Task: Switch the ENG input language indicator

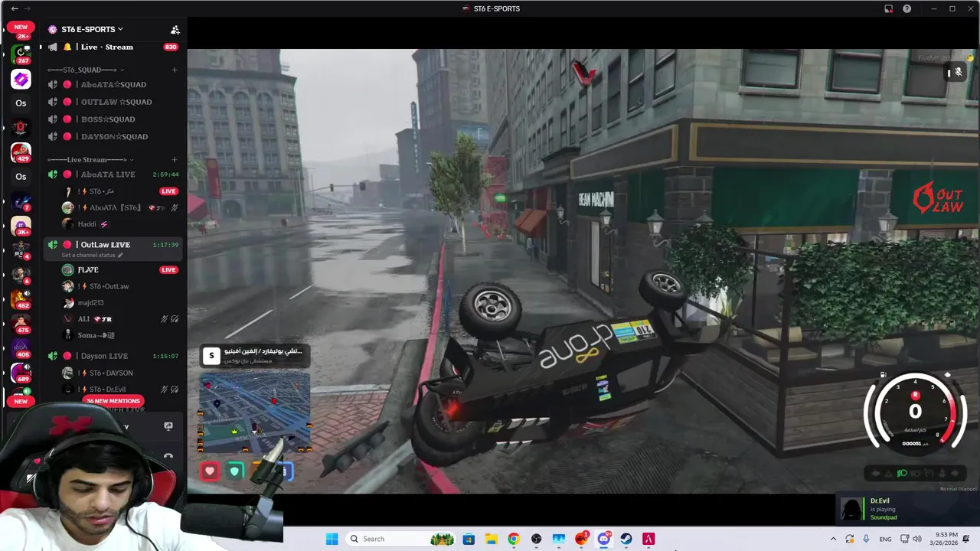Action: point(885,539)
